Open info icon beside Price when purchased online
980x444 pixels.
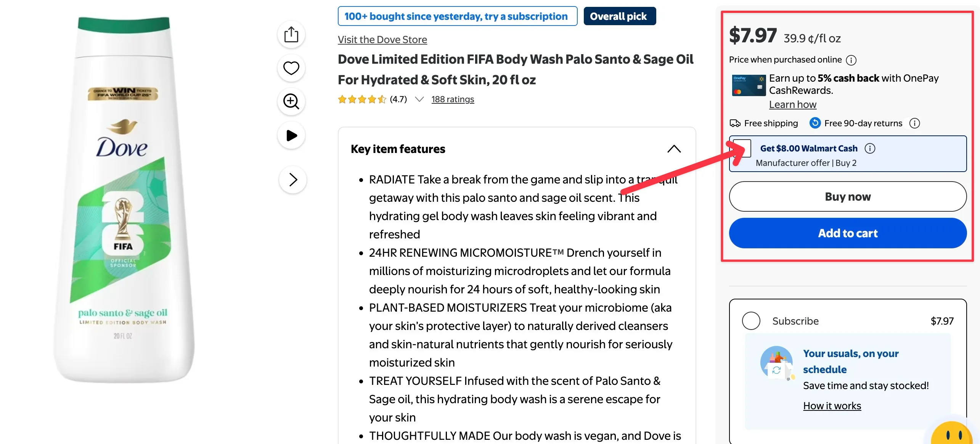pyautogui.click(x=851, y=60)
